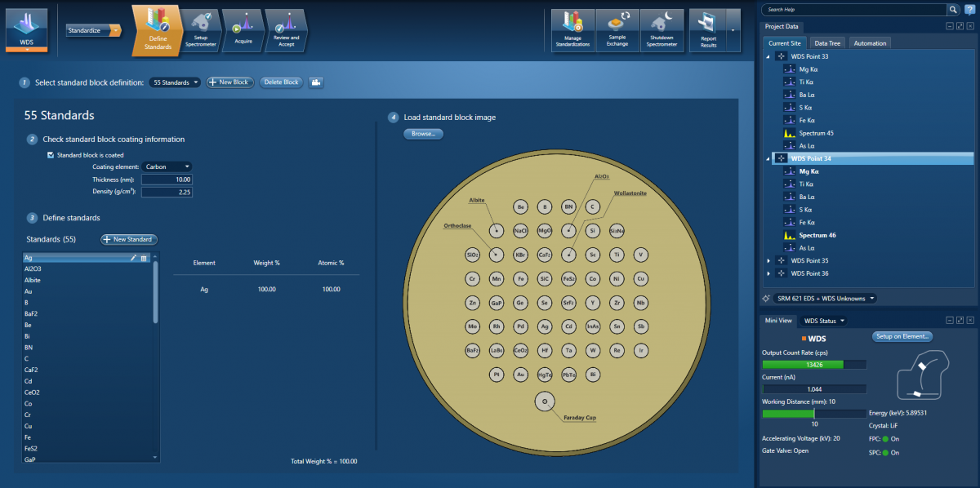The width and height of the screenshot is (980, 488).
Task: Open the 55 Standards block dropdown
Action: click(x=175, y=82)
